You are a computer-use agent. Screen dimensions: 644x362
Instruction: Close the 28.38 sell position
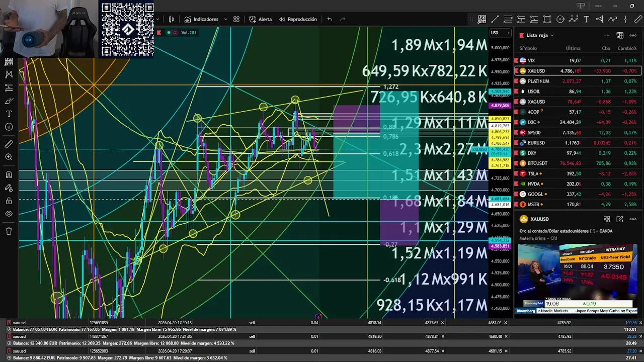tap(640, 336)
